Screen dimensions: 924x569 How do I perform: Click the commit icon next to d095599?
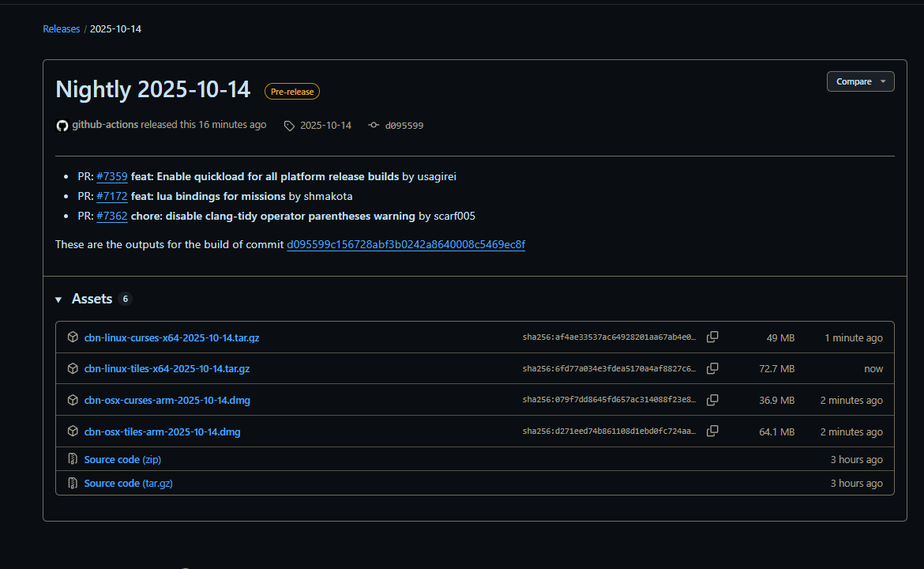374,125
